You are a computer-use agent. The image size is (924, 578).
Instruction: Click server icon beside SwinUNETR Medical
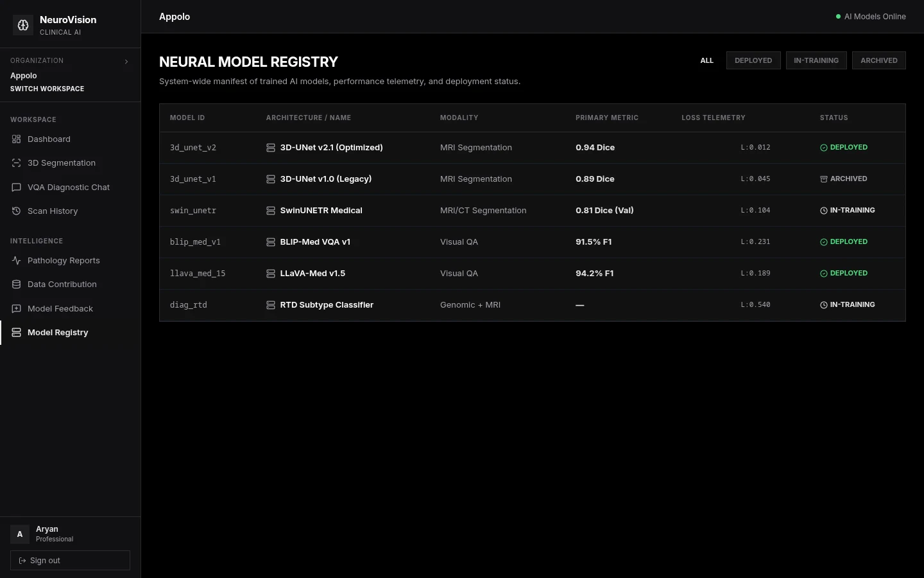(x=271, y=211)
